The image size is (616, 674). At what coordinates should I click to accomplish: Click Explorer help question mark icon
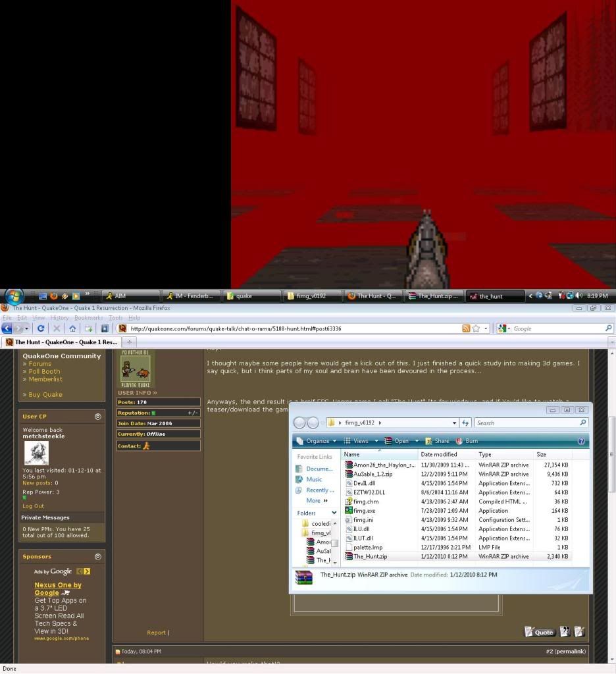(581, 441)
